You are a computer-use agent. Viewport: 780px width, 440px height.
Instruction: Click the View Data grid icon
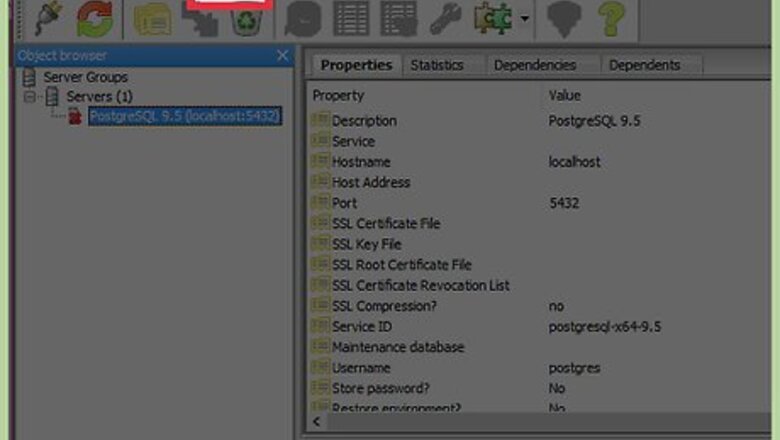(x=350, y=18)
